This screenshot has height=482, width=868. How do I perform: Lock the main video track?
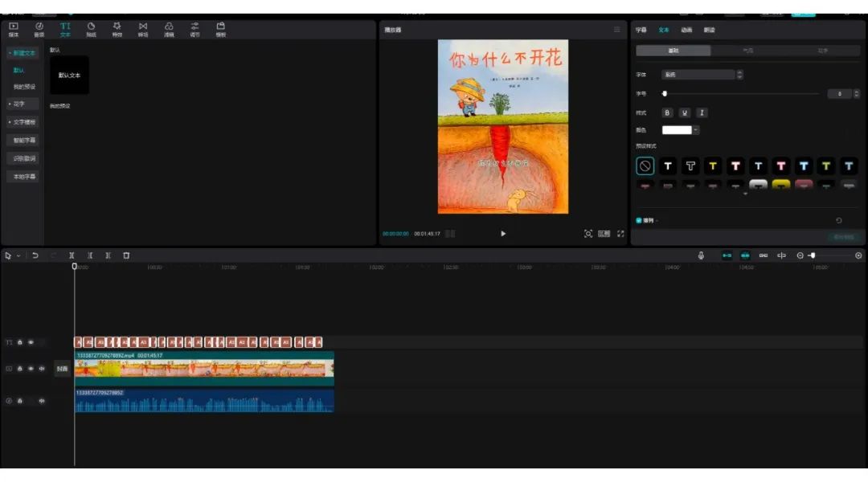(x=20, y=369)
